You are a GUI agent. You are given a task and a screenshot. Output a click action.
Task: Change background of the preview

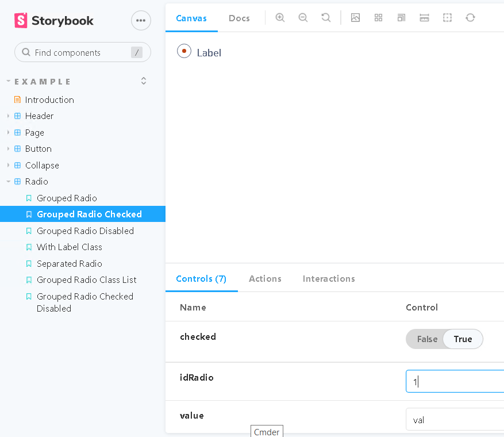(x=355, y=18)
